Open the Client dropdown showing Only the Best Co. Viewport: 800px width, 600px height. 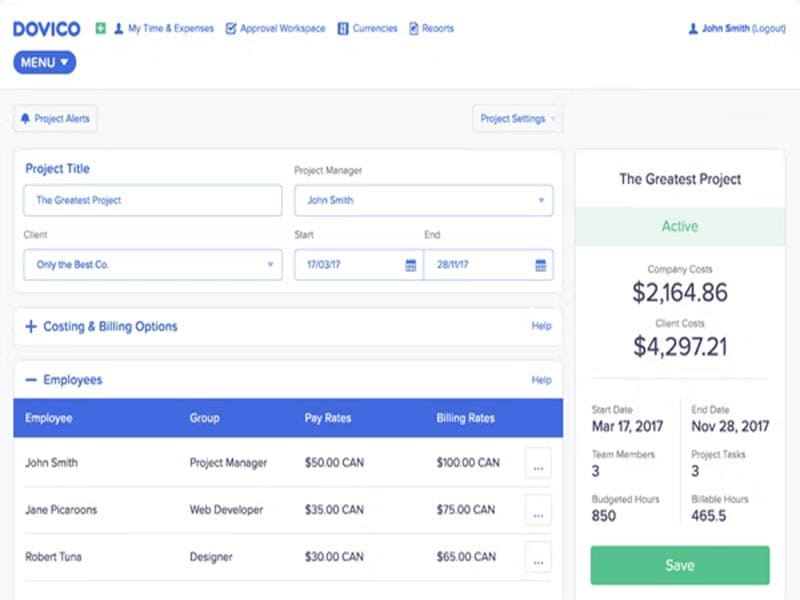151,265
